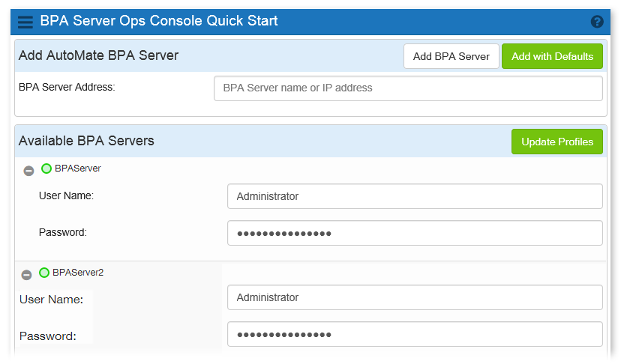Collapse the BPAServer entry

click(x=28, y=172)
